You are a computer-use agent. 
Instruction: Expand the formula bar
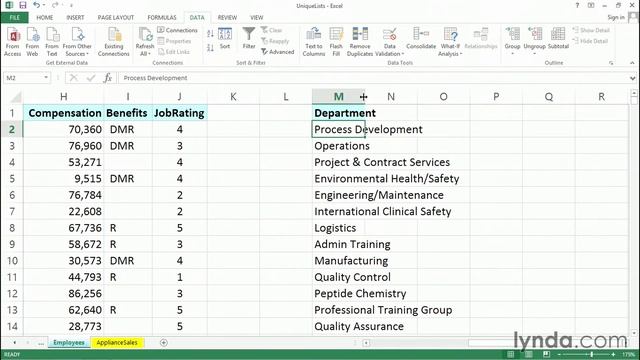[632, 78]
